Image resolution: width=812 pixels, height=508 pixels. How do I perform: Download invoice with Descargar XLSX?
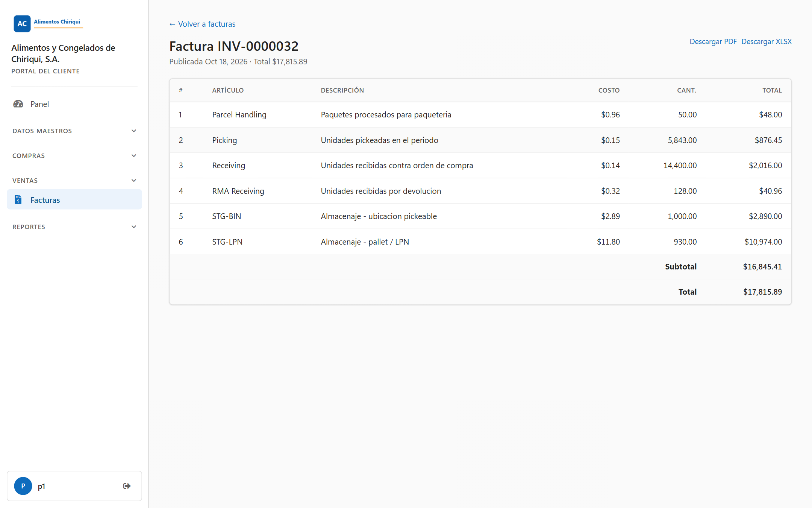[767, 41]
